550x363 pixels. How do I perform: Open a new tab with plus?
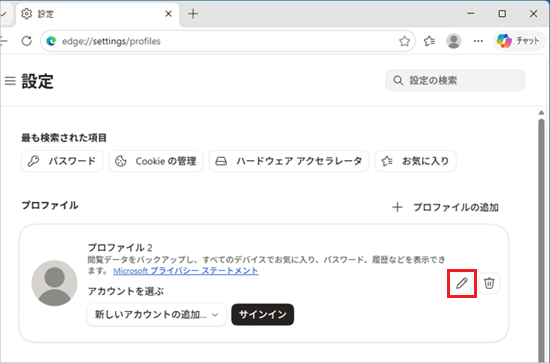point(193,14)
